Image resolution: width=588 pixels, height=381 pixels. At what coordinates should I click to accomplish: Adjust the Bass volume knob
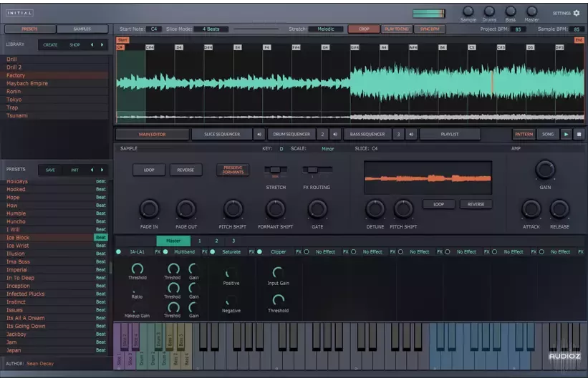tap(511, 11)
